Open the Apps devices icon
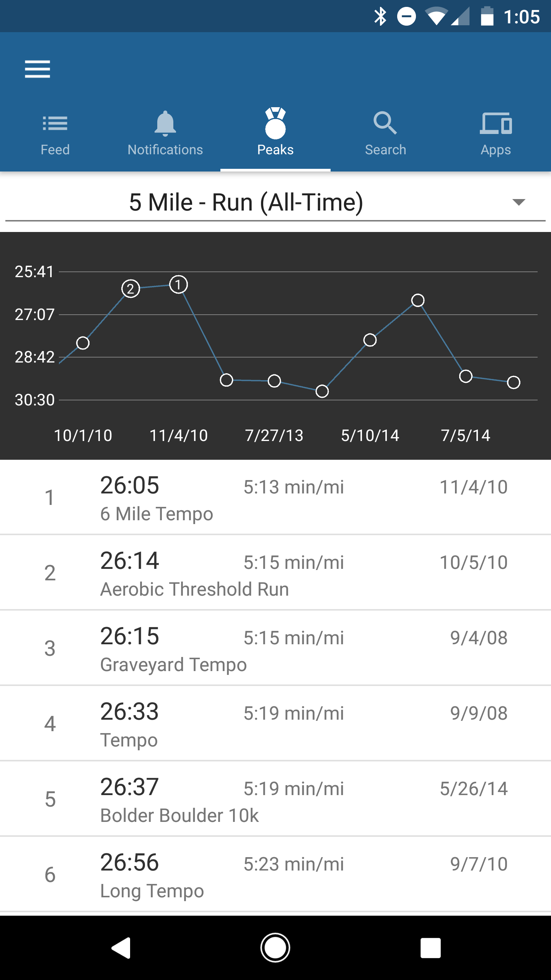This screenshot has height=980, width=551. coord(496,123)
